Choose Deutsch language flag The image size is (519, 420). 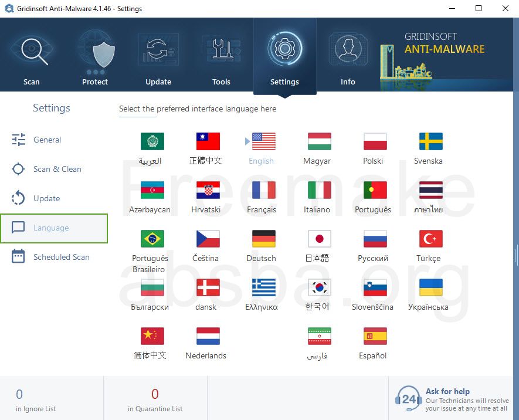(263, 239)
